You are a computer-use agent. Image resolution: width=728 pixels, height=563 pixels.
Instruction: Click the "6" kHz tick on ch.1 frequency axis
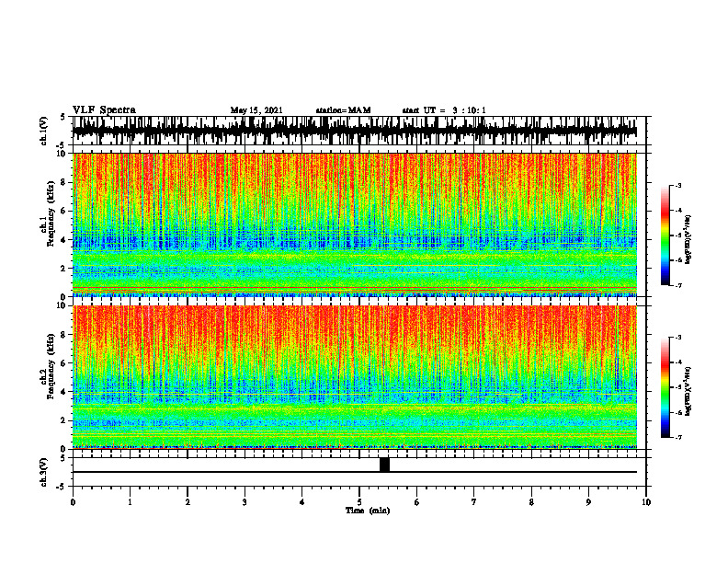(64, 211)
